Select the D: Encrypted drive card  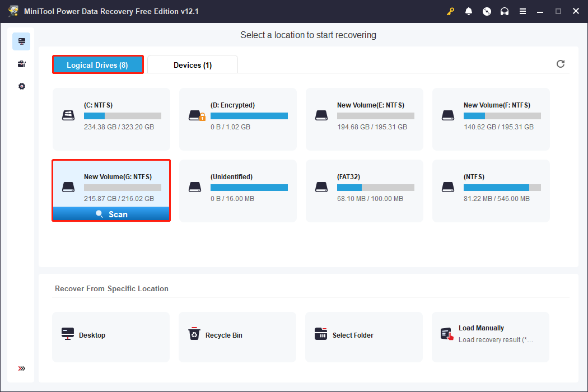[x=237, y=119]
